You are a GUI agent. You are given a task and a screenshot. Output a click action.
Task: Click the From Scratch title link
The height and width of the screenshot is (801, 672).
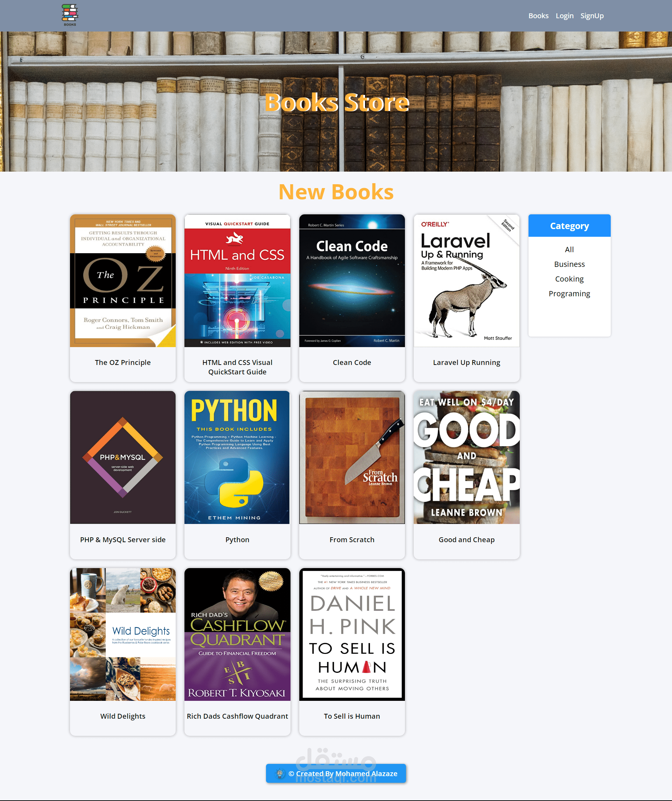pos(352,540)
